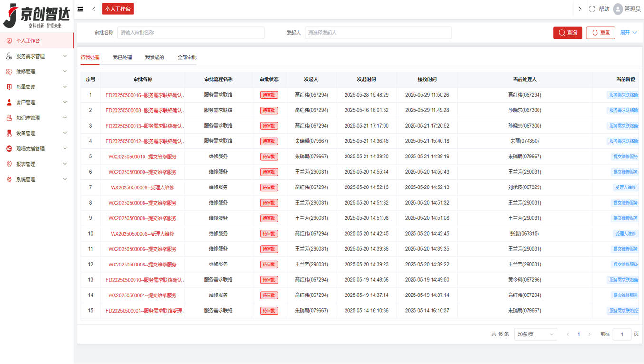Toggle the hamburger sidebar menu icon
Screen dimensions: 644x364
click(80, 9)
